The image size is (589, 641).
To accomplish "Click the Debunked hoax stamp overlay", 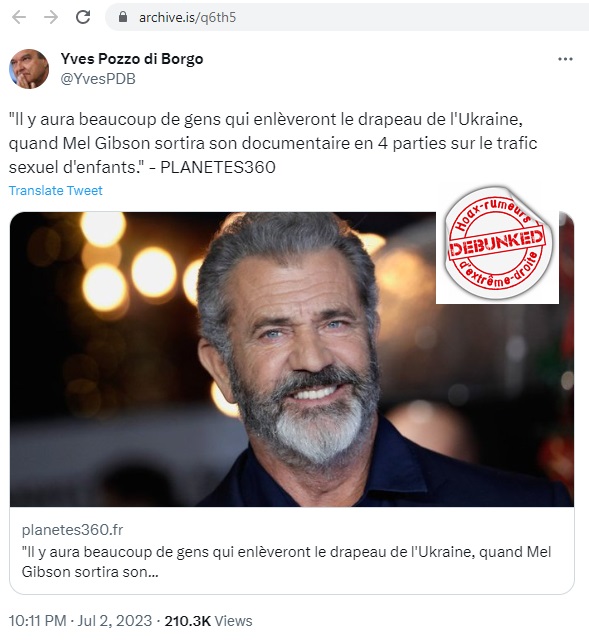I will click(x=497, y=243).
